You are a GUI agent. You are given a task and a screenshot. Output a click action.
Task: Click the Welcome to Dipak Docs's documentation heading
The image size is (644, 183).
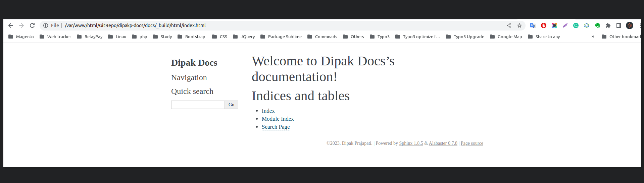click(x=323, y=69)
